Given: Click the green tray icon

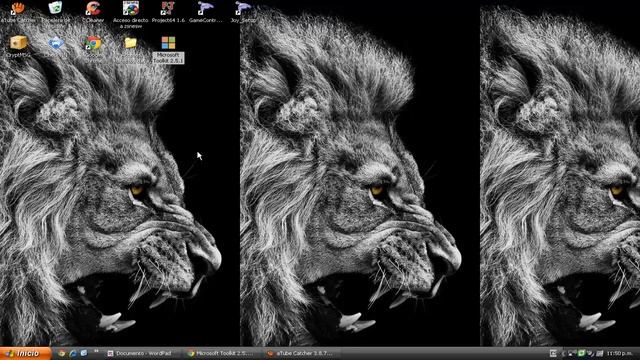Looking at the screenshot, I should pos(581,353).
